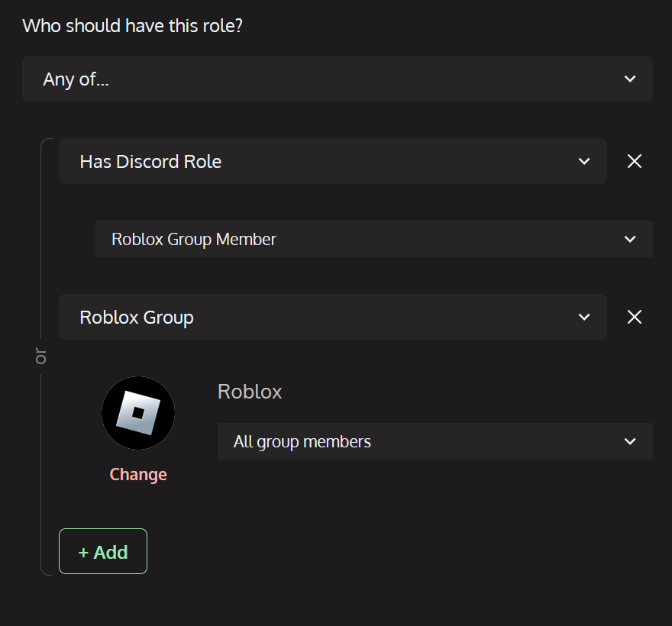Image resolution: width=672 pixels, height=626 pixels.
Task: Click the plus sign in the Add button
Action: [83, 552]
